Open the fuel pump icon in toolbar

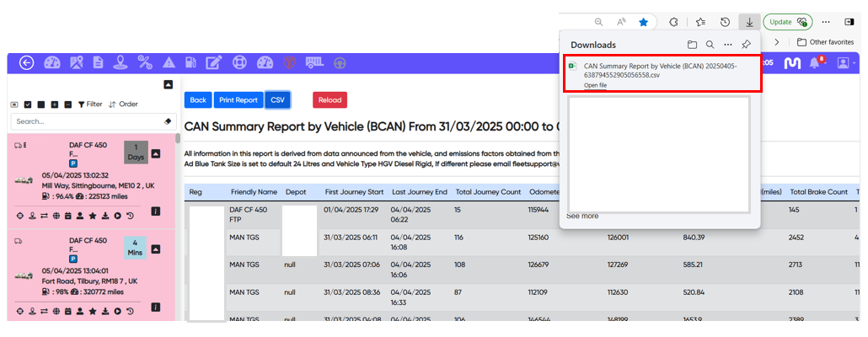click(x=190, y=63)
